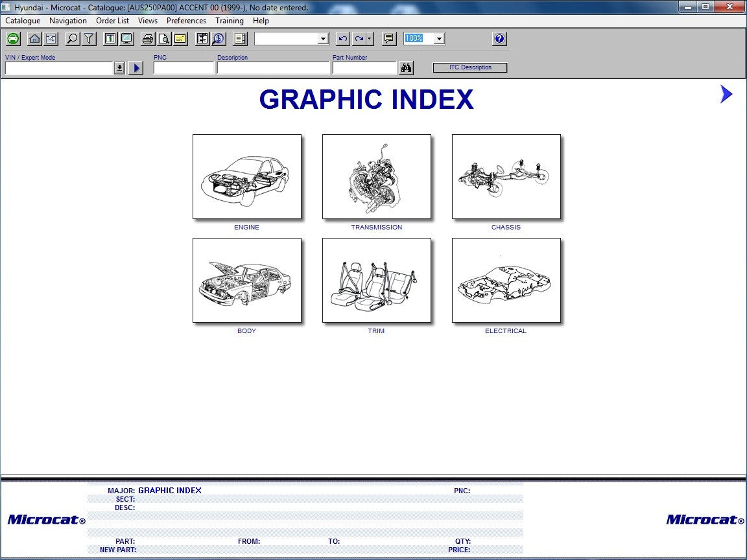Click the blue next page arrow
Image resolution: width=747 pixels, height=560 pixels.
tap(726, 95)
